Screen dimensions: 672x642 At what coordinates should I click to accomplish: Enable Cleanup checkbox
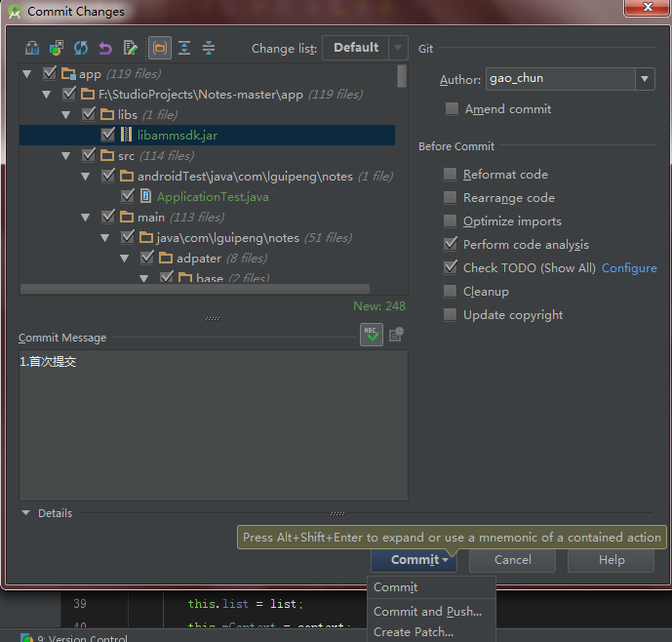450,291
